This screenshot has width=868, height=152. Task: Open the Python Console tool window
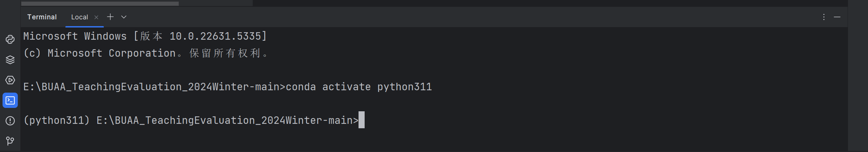10,39
